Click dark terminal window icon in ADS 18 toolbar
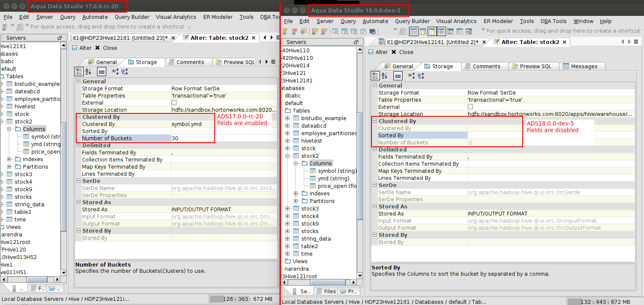This screenshot has height=305, width=644. pos(372,31)
